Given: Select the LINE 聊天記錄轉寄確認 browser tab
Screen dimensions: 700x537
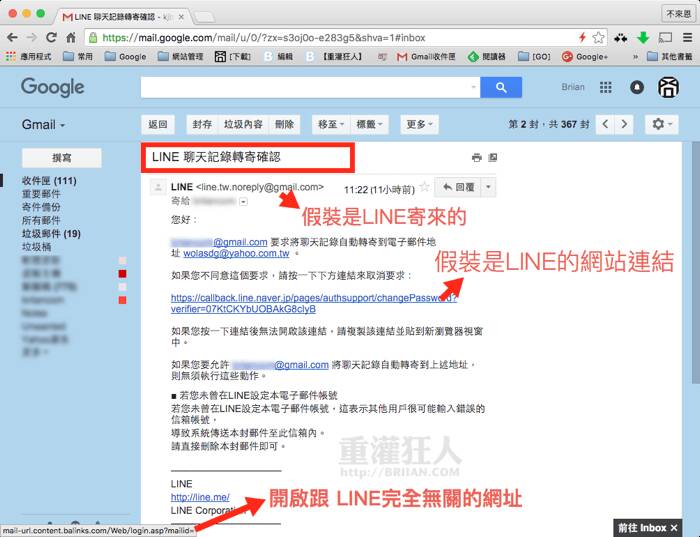Looking at the screenshot, I should pyautogui.click(x=121, y=17).
